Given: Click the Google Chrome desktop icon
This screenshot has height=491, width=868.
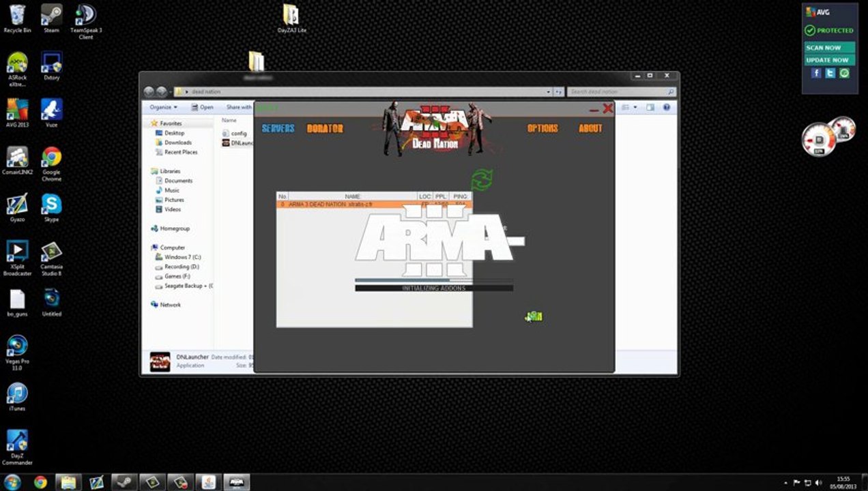Looking at the screenshot, I should (51, 164).
